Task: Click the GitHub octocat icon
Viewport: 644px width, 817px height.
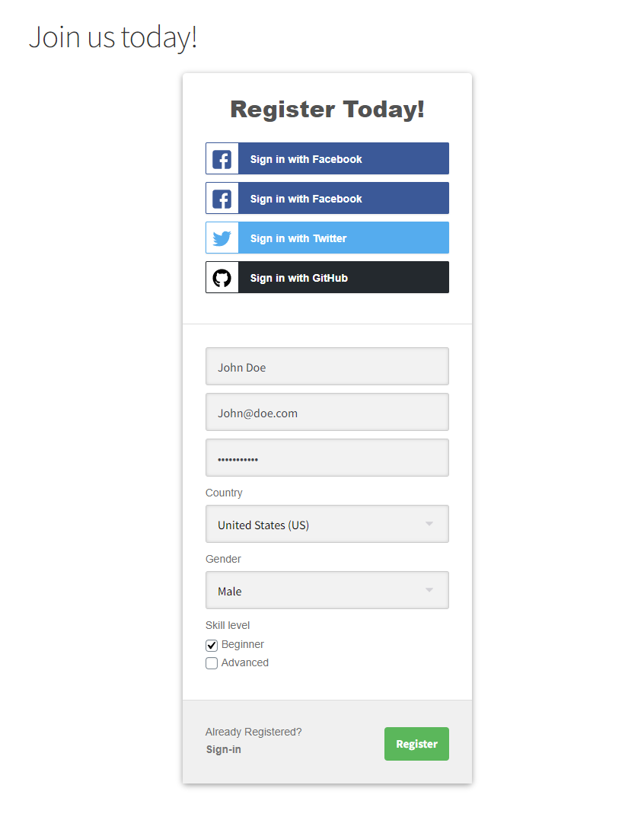Action: [x=222, y=278]
